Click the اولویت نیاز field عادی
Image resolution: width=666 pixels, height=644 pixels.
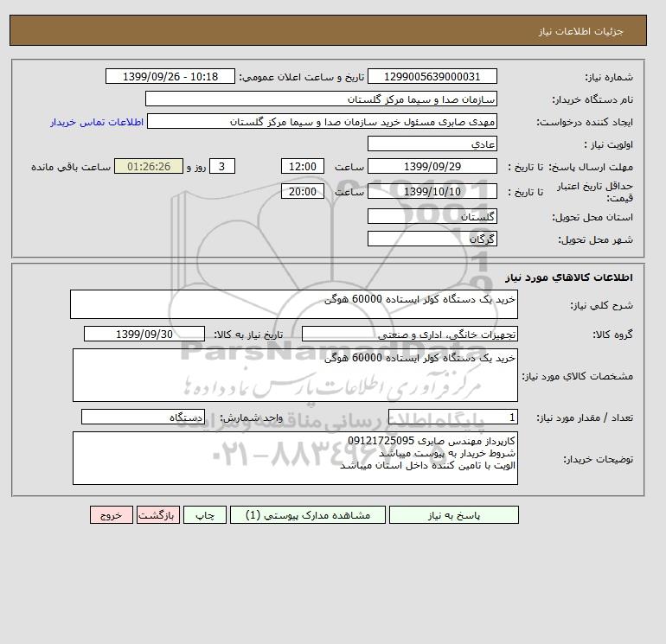[x=432, y=143]
